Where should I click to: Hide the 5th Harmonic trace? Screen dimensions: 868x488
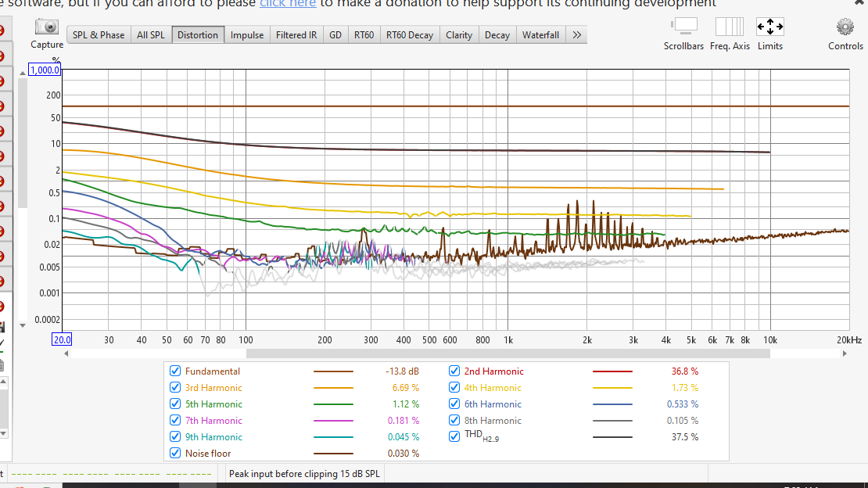[175, 404]
